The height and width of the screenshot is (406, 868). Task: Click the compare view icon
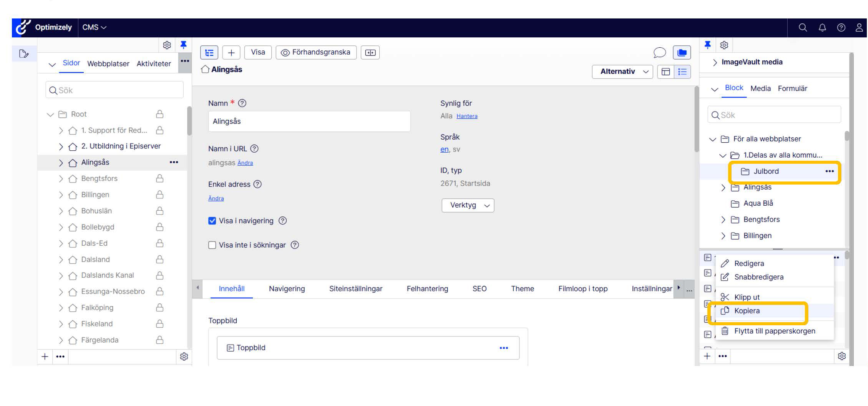coord(370,53)
